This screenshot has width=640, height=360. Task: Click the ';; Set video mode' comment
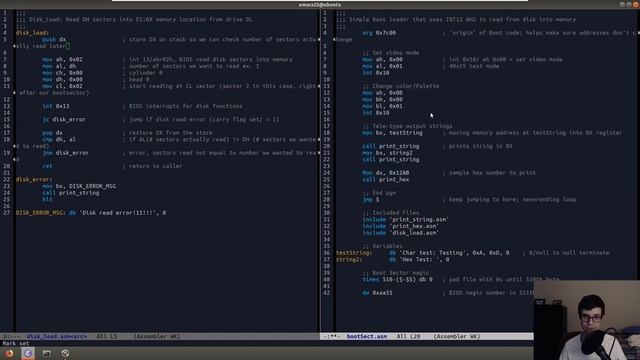[x=390, y=53]
